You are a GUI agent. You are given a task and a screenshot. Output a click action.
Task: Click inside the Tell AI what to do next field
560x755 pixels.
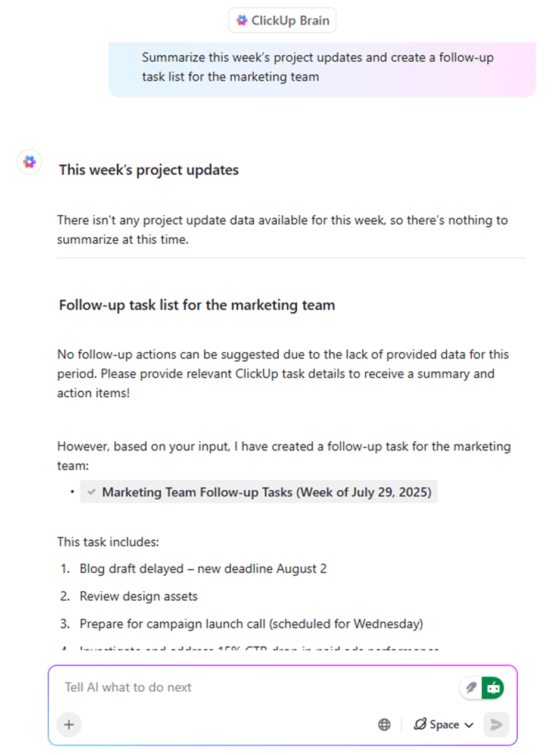(x=179, y=687)
